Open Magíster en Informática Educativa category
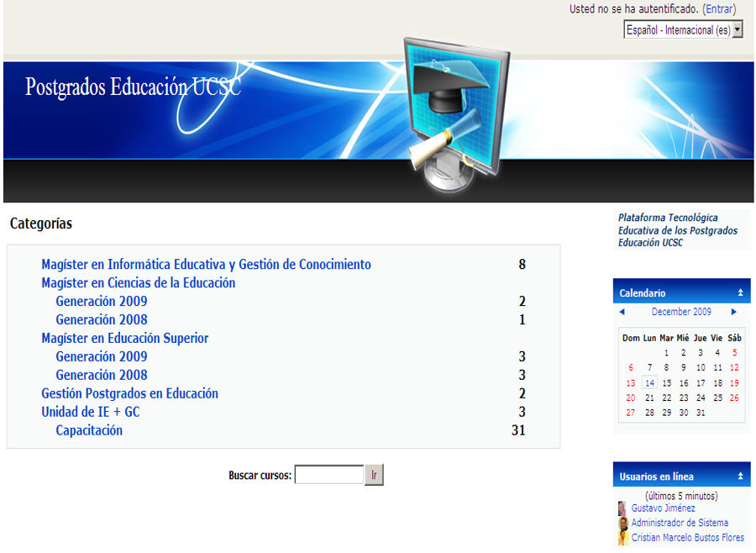Screen dimensions: 756x553 coord(206,265)
